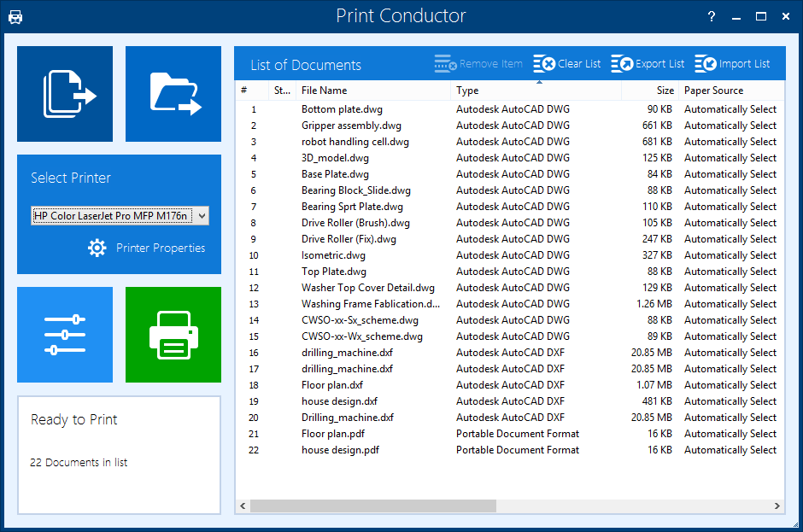
Task: Select Top Plate.dwg file
Action: [x=334, y=272]
